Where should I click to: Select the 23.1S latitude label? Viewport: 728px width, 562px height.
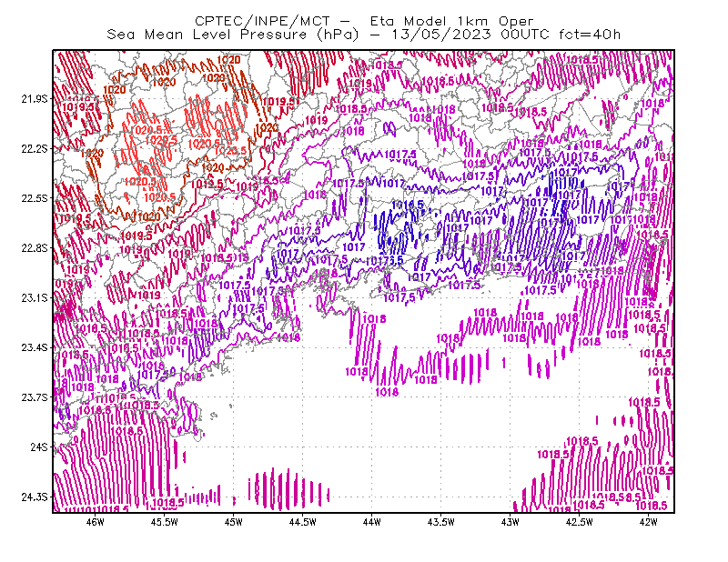point(35,297)
